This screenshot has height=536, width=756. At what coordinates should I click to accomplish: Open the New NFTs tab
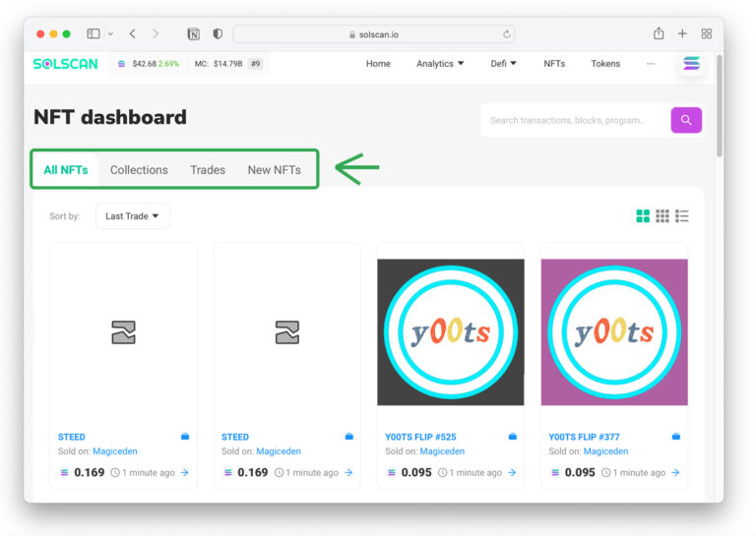[x=274, y=170]
